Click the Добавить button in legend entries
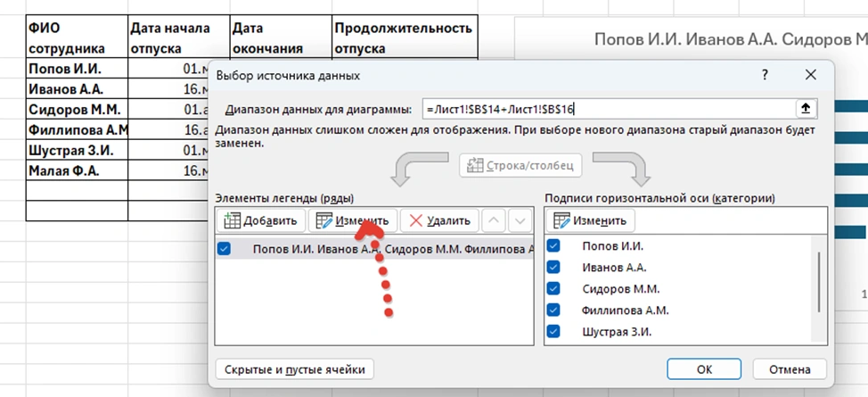The width and height of the screenshot is (868, 397). click(x=259, y=220)
